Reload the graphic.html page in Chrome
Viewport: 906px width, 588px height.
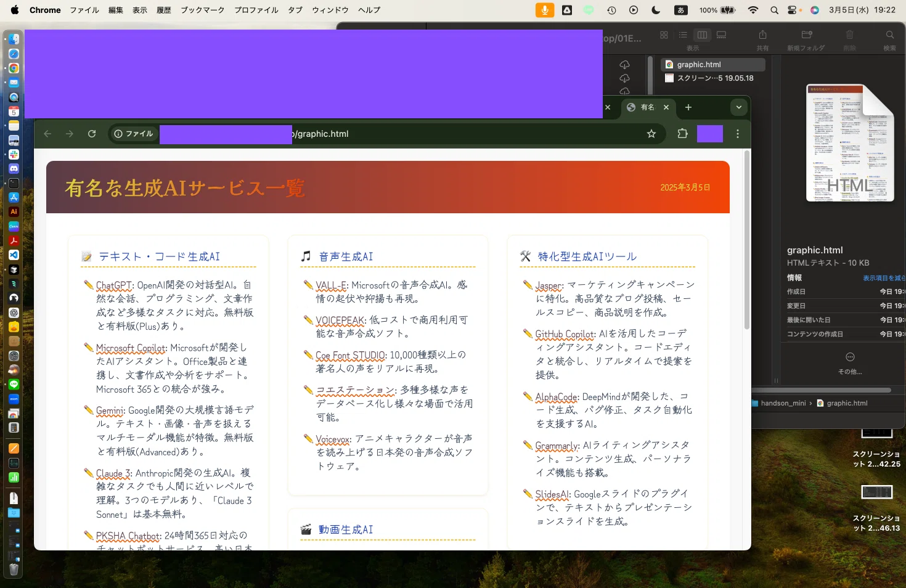coord(92,134)
